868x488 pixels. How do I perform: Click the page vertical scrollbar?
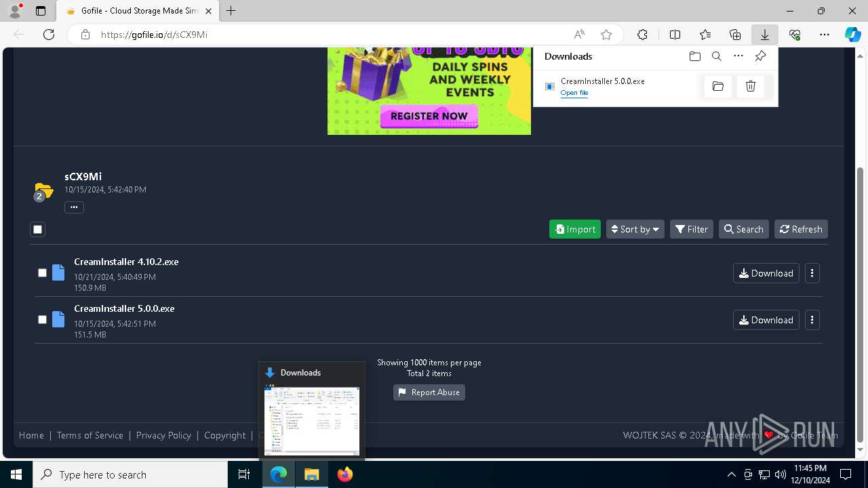click(x=861, y=305)
